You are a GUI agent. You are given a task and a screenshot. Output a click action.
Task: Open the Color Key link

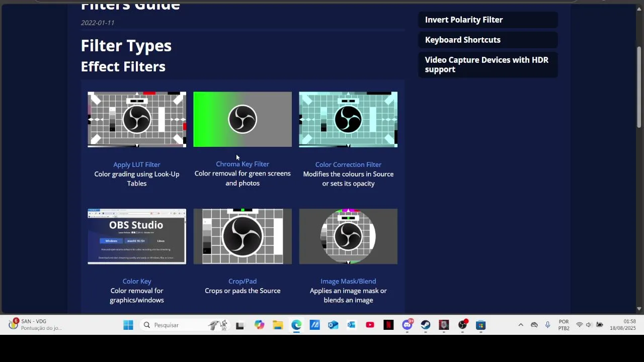point(137,281)
